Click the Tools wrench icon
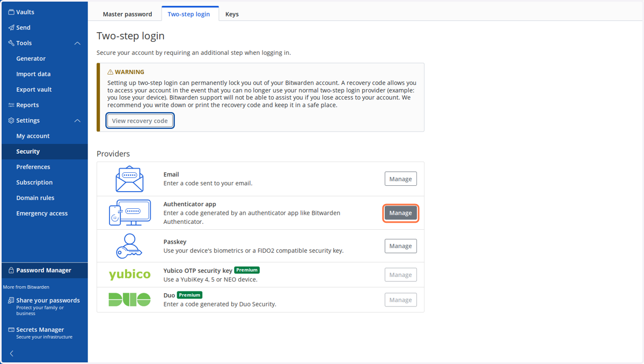 coord(11,43)
